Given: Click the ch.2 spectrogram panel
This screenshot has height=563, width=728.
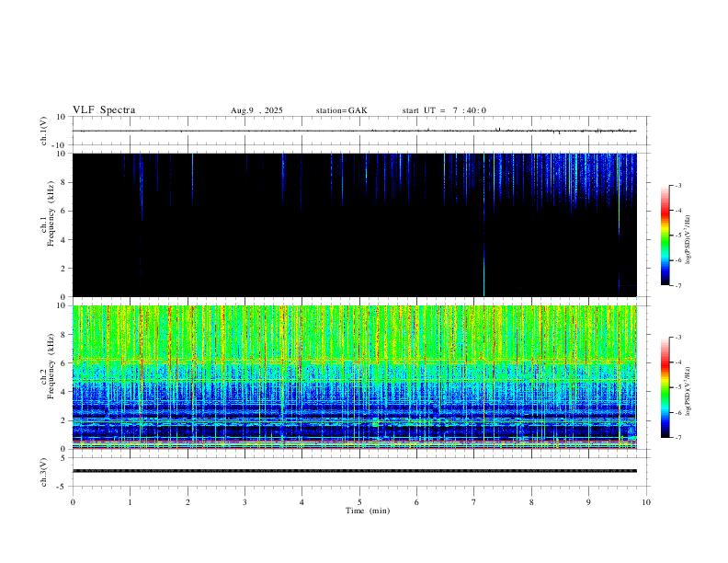Looking at the screenshot, I should coord(354,377).
